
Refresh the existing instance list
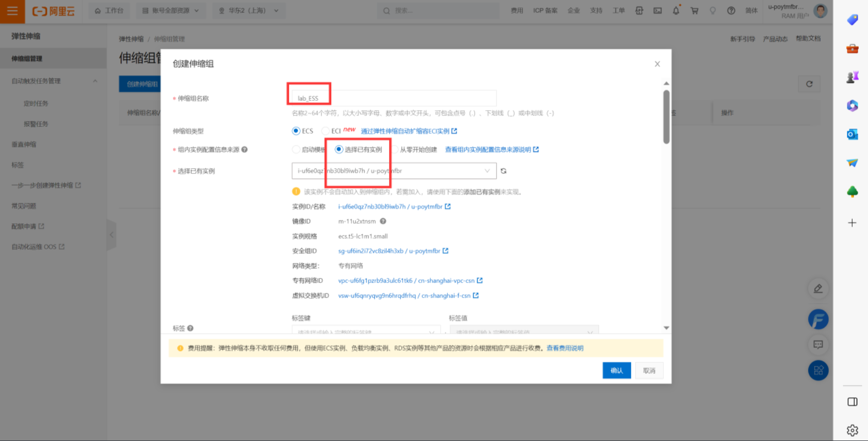click(x=504, y=171)
